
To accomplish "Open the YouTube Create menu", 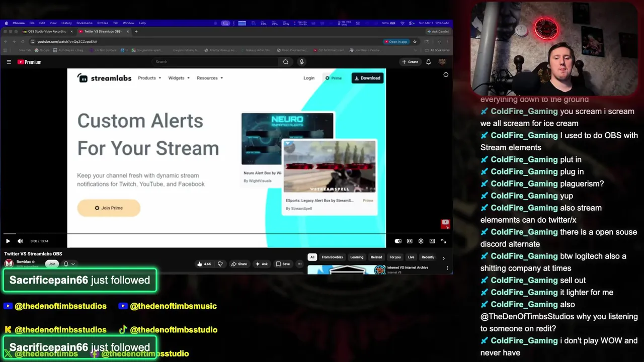I will (410, 62).
